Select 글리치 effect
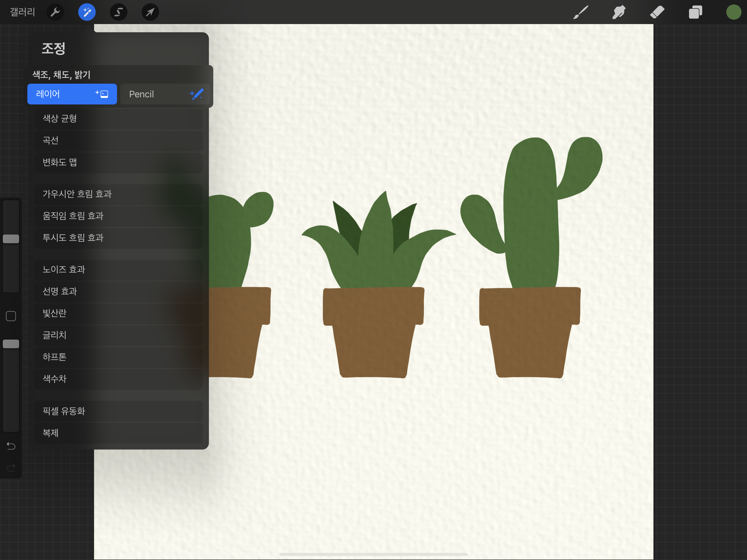Viewport: 747px width, 560px height. 119,336
